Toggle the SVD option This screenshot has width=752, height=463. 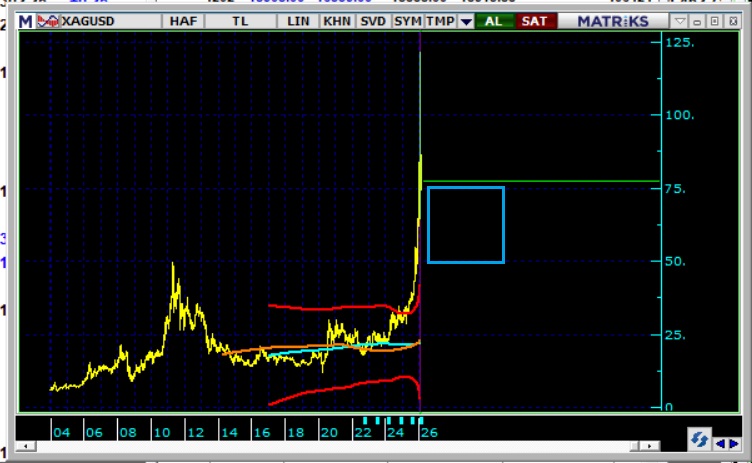point(372,21)
